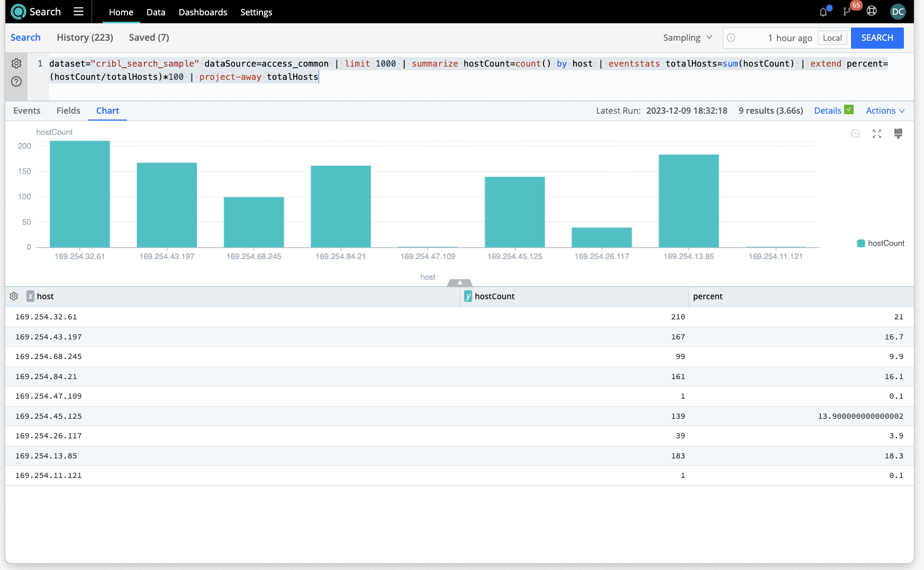Open the help lifebuoy icon
The height and width of the screenshot is (570, 924).
point(872,11)
